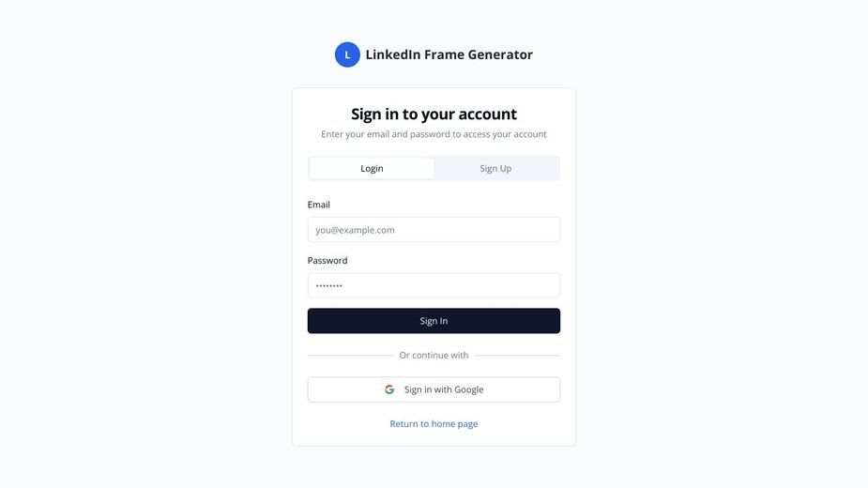Click the blue circular L logo icon
868x488 pixels.
coord(347,54)
